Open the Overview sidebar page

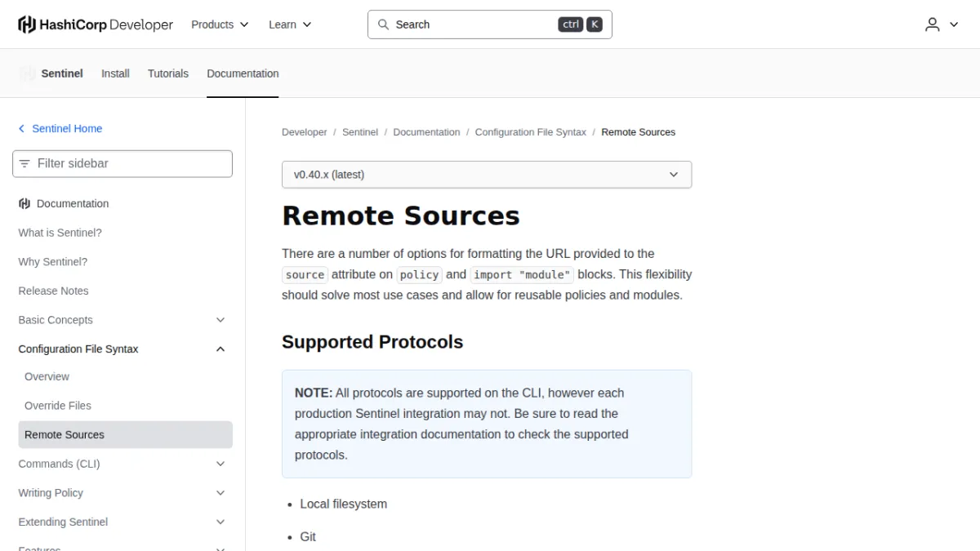click(x=47, y=376)
